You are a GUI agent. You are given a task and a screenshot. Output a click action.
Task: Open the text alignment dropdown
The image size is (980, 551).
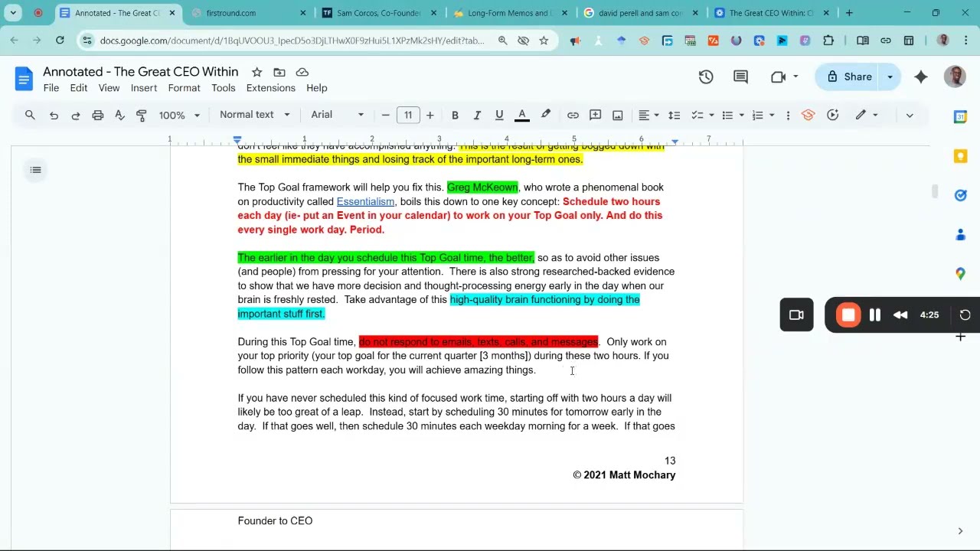point(649,115)
